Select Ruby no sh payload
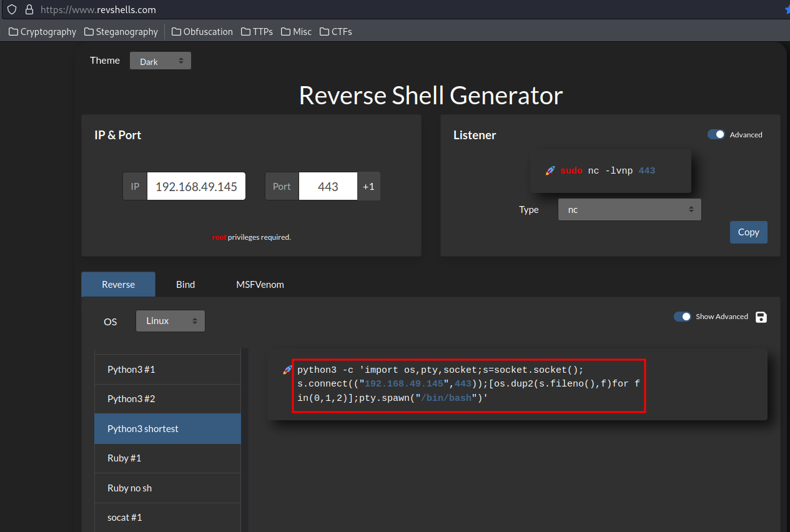This screenshot has width=790, height=532. 167,488
